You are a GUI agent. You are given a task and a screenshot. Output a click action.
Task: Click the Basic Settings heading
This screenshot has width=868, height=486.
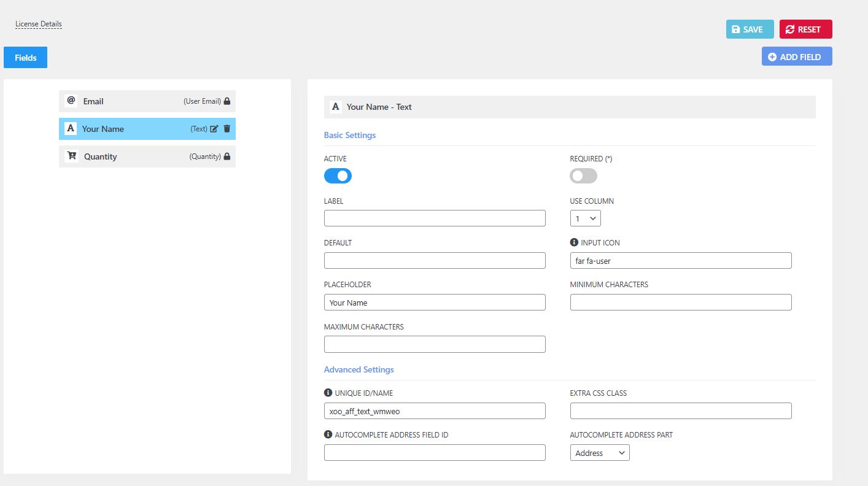pos(350,135)
